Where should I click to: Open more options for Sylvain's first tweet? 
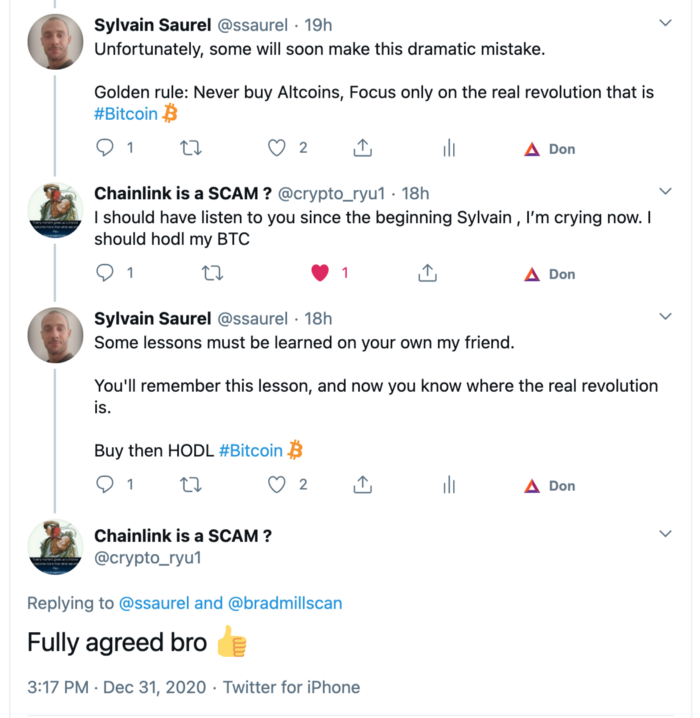point(666,22)
